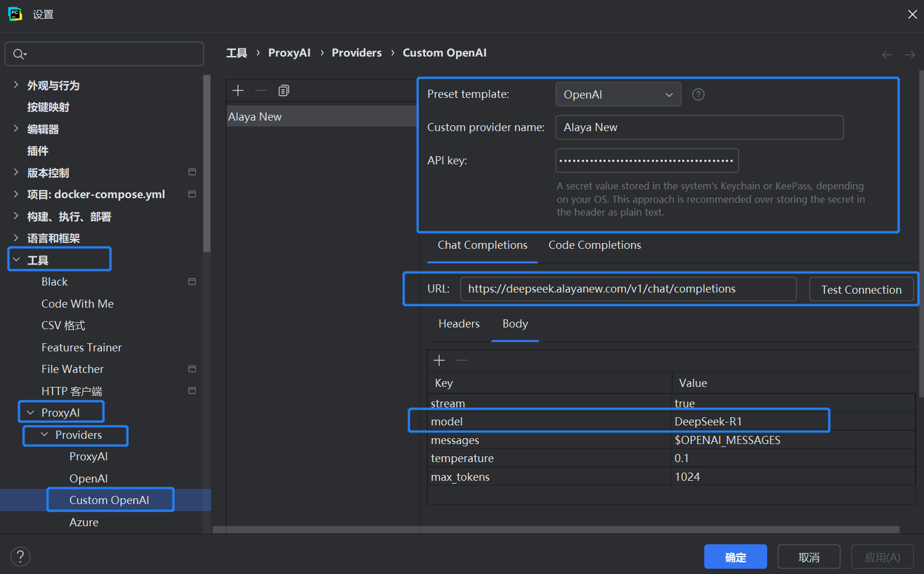Collapse the Providers tree node
This screenshot has width=924, height=574.
[44, 435]
